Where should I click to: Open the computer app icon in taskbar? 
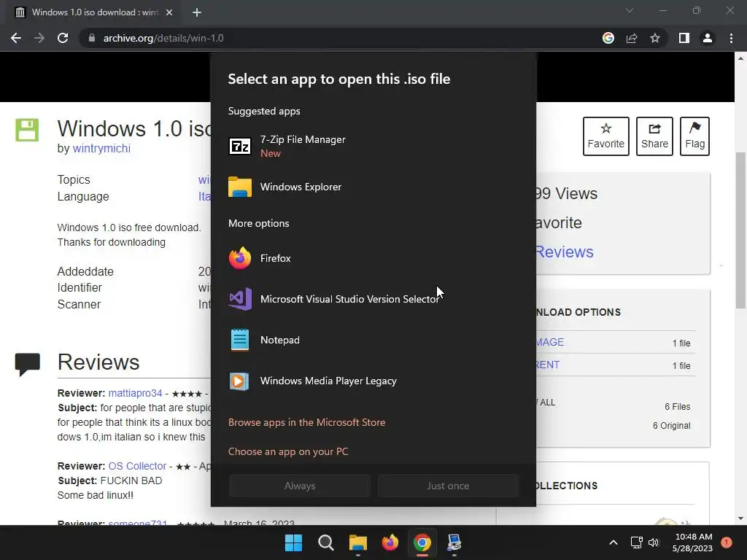point(454,542)
